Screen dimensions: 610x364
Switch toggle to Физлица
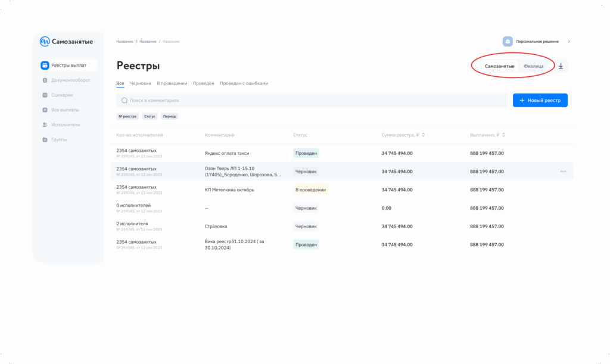(533, 66)
